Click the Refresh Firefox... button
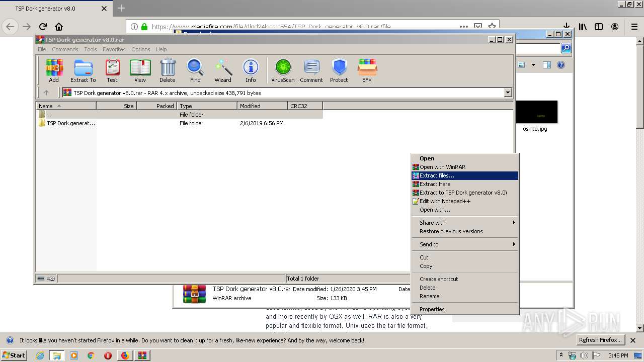 600,340
